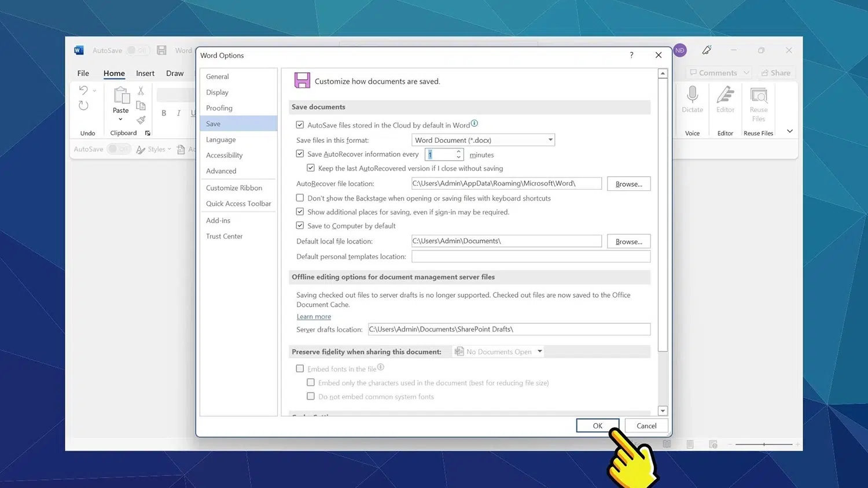Uncheck Save AutoRecover information every
Screen dimensions: 868x488
(x=300, y=154)
